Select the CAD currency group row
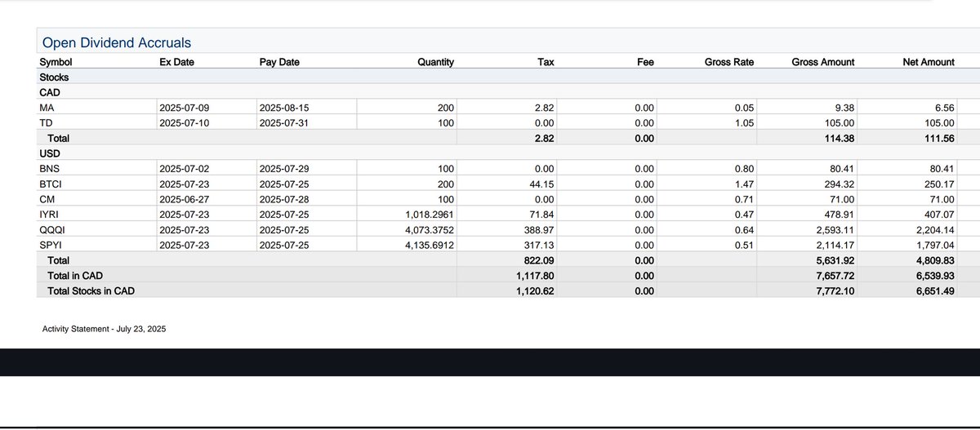980x430 pixels. coord(508,92)
